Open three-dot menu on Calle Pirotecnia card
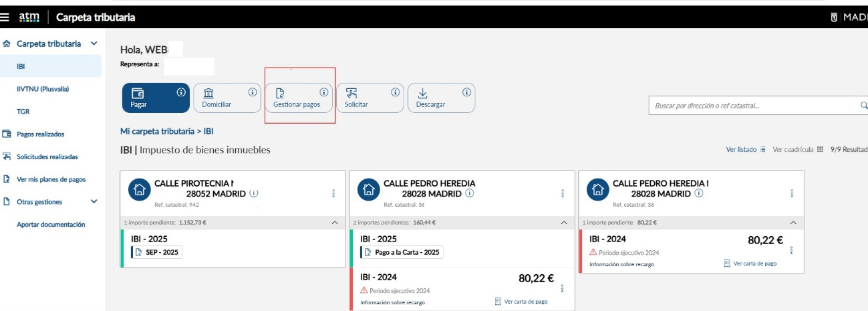This screenshot has height=311, width=868. pos(333,193)
